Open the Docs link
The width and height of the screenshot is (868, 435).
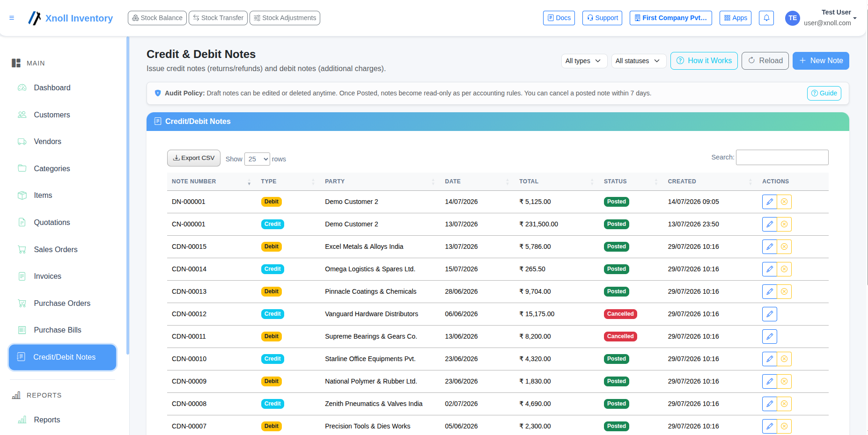[x=559, y=18]
